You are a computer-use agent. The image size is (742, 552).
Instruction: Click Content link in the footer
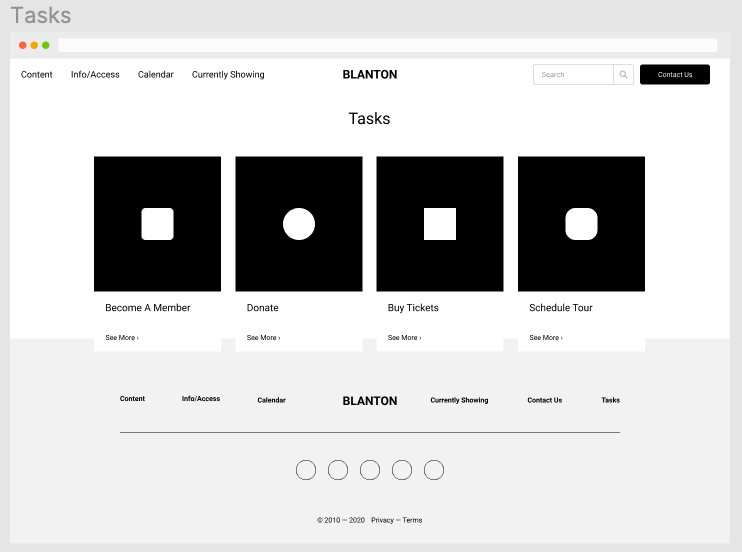coord(132,399)
